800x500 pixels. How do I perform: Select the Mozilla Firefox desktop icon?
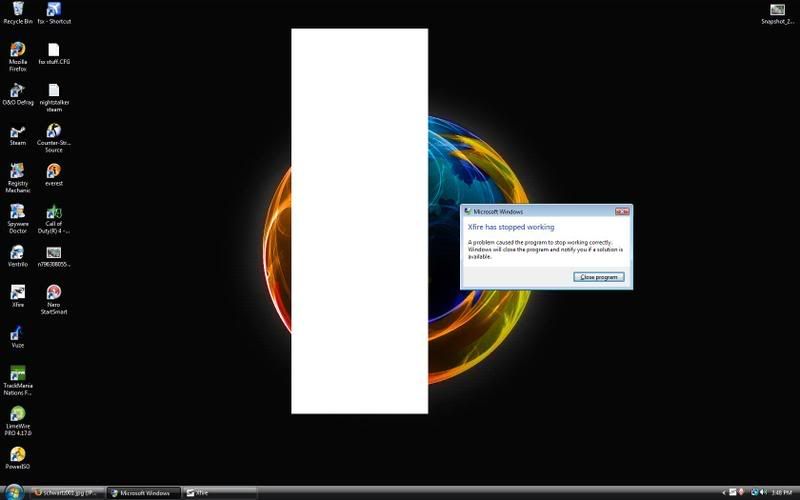pos(18,57)
